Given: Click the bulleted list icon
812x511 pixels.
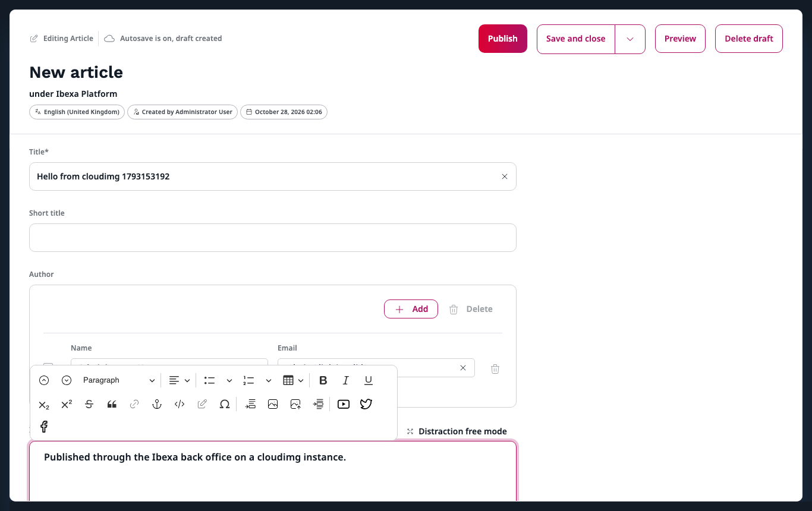Looking at the screenshot, I should [209, 380].
